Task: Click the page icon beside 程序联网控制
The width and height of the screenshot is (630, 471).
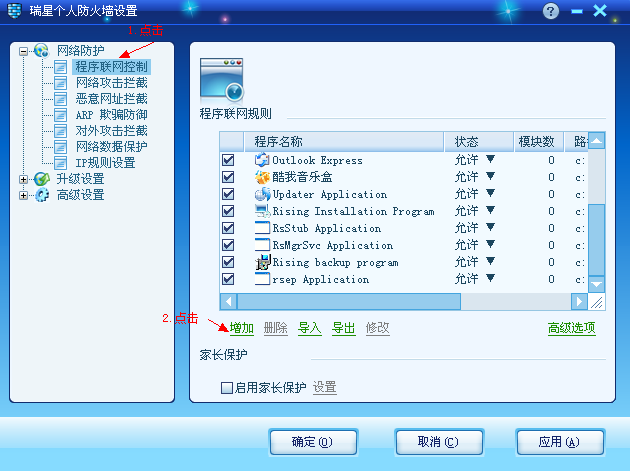Action: coord(60,67)
